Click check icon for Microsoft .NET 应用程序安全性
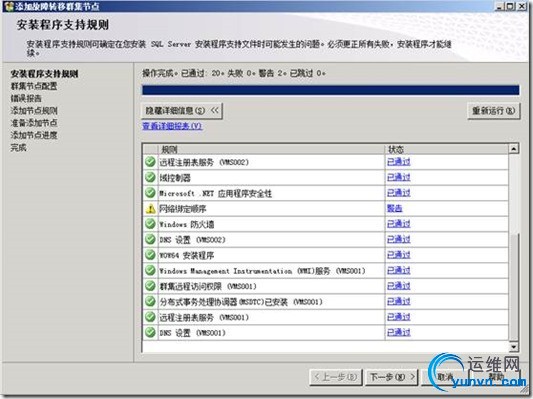This screenshot has width=533, height=399. tap(150, 193)
